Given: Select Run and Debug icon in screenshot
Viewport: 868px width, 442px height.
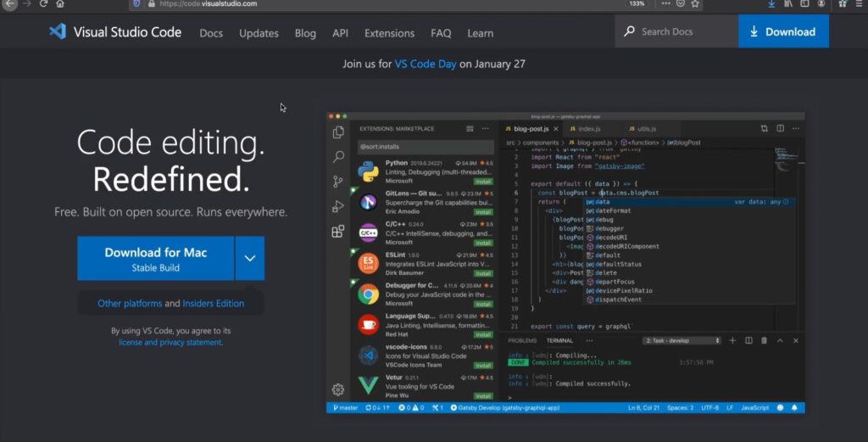Looking at the screenshot, I should point(338,207).
